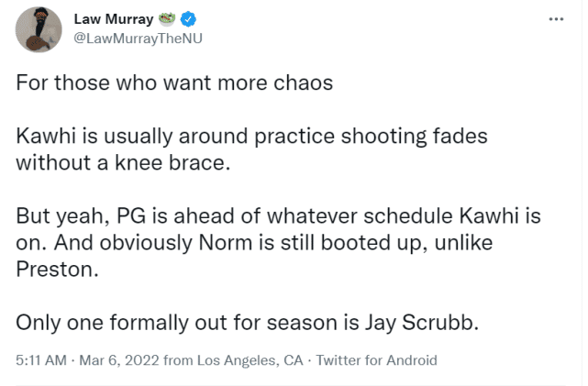The width and height of the screenshot is (588, 386).
Task: Click the emoji beside Law Murray's name
Action: click(169, 18)
